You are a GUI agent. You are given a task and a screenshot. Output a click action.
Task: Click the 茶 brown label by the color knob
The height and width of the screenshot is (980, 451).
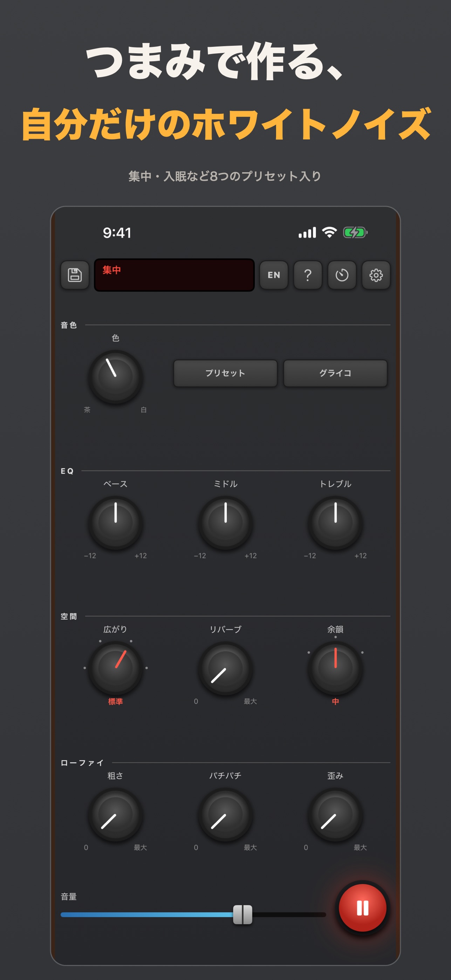pos(87,410)
